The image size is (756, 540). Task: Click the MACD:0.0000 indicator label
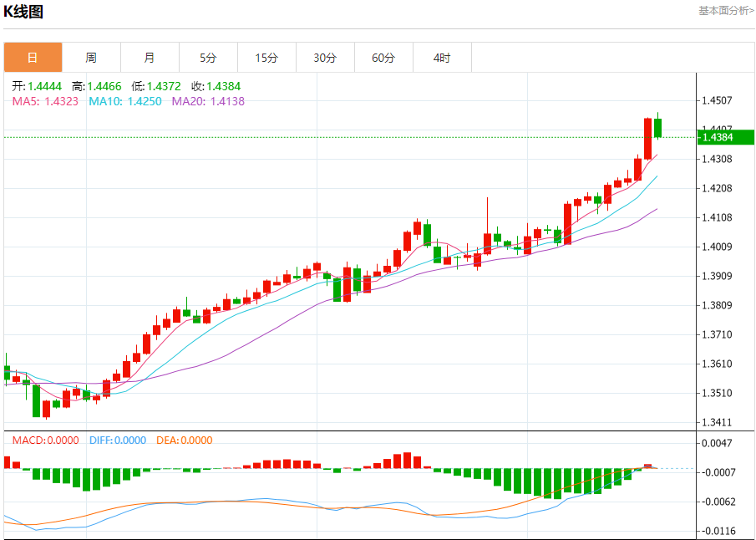pos(45,440)
